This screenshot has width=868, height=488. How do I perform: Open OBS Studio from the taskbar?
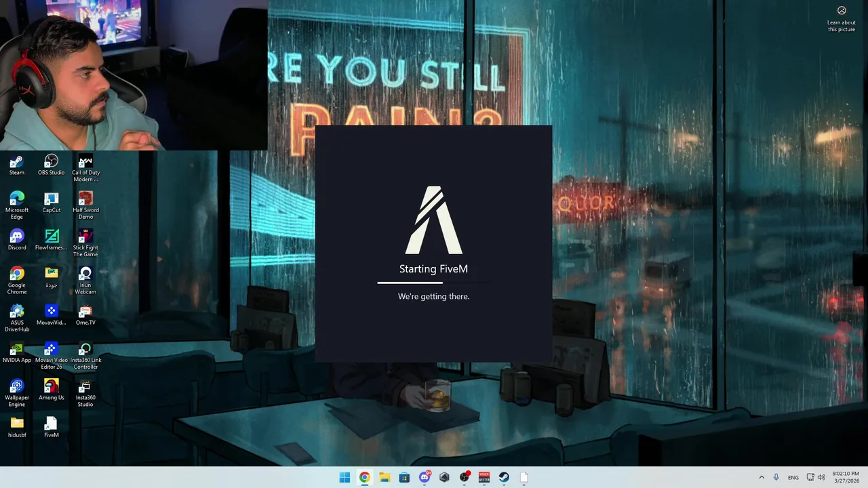click(x=465, y=477)
